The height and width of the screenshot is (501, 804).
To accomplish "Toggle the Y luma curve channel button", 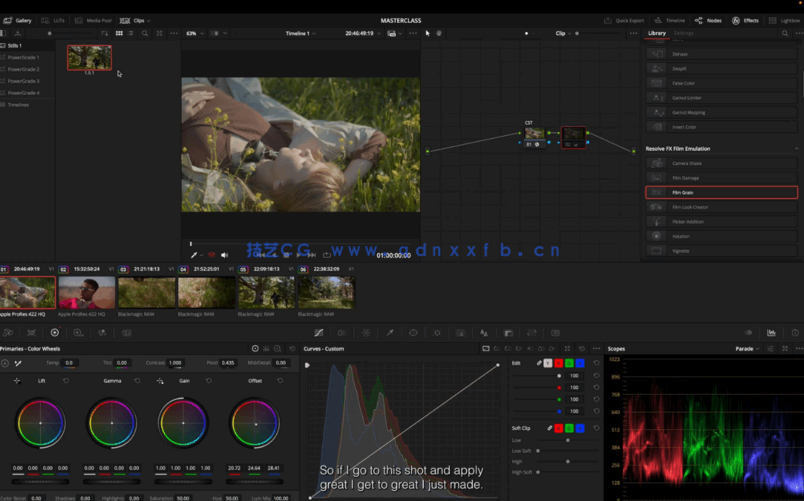I will pos(548,363).
